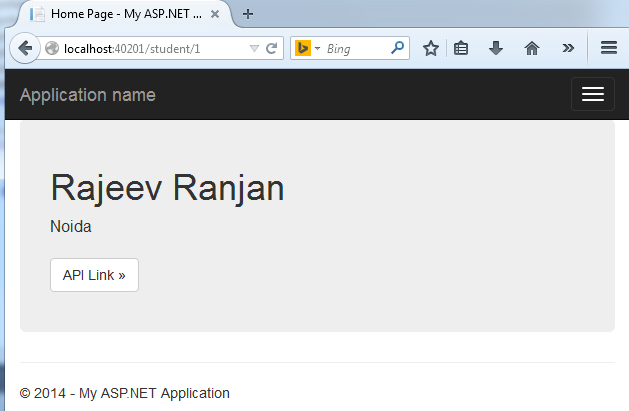Go to the browser home page icon

[x=532, y=48]
